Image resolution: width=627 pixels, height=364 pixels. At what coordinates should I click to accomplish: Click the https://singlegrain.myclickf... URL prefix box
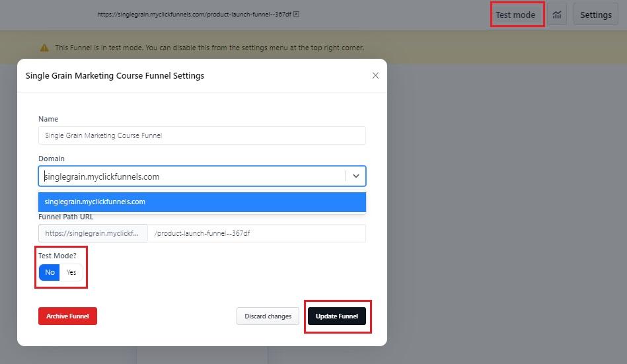[92, 233]
